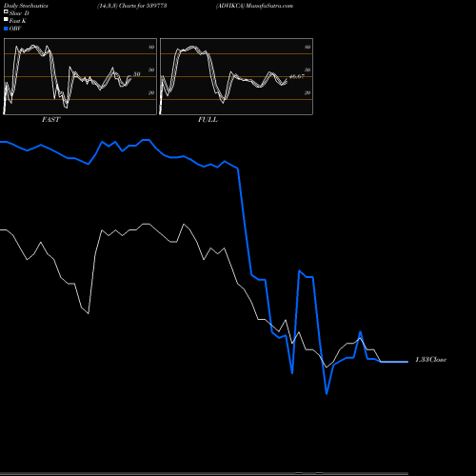Screen dimensions: 476x476
Task: Click the 'Daily Stochastics' title text
Action: pos(26,6)
